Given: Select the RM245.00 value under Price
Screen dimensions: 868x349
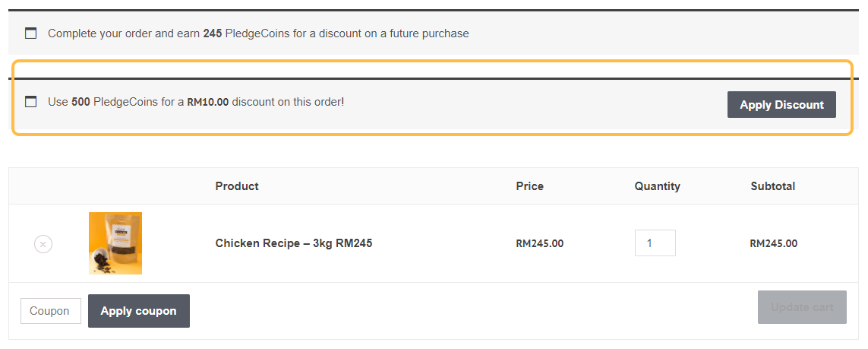Looking at the screenshot, I should [x=539, y=244].
